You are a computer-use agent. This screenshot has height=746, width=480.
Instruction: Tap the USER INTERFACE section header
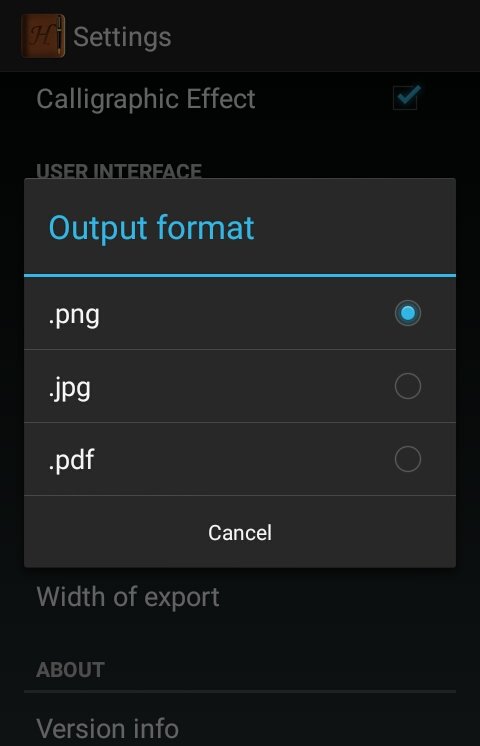click(119, 170)
